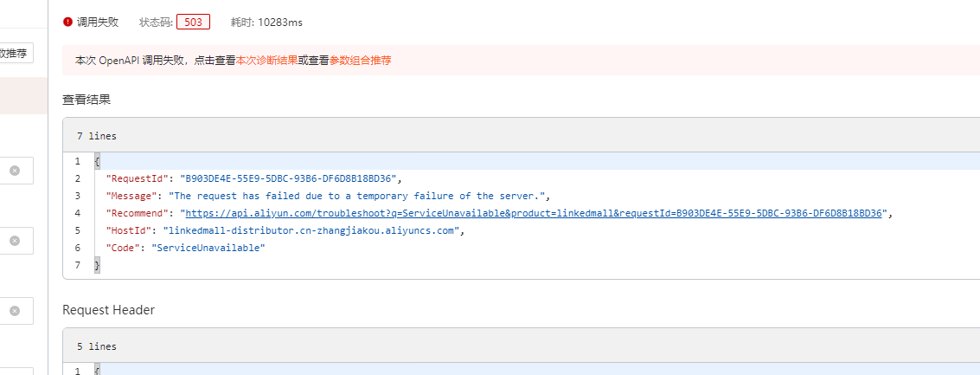Click the bottom left field's clear icon

15,311
